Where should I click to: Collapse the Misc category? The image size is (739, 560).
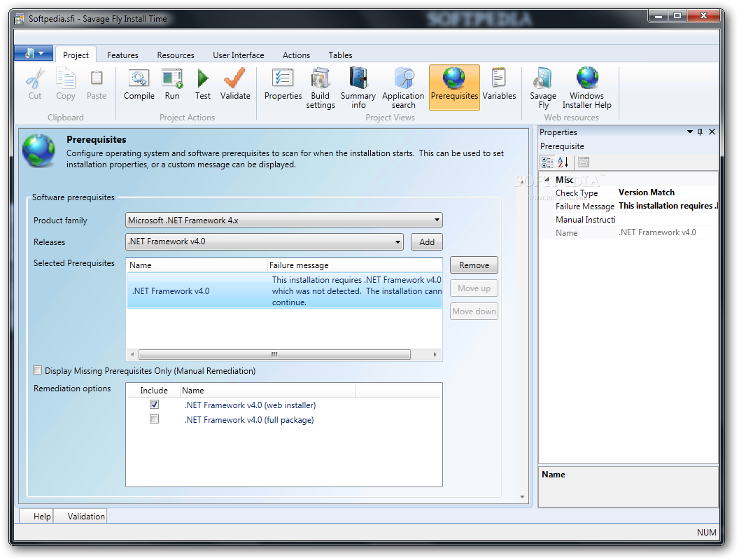tap(547, 180)
